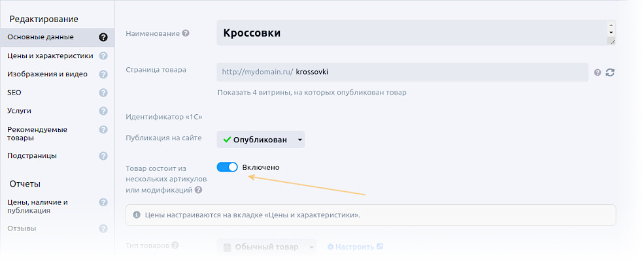
Task: Click help icon beside Цены и характеристики
Action: 103,56
